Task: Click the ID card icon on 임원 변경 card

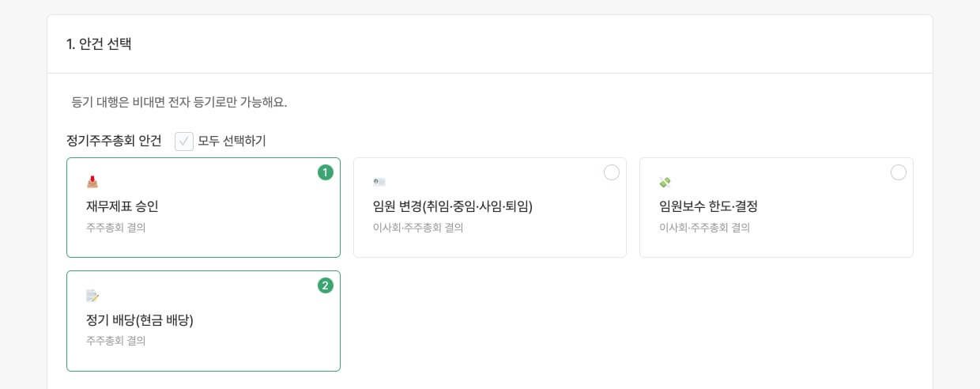Action: [379, 182]
